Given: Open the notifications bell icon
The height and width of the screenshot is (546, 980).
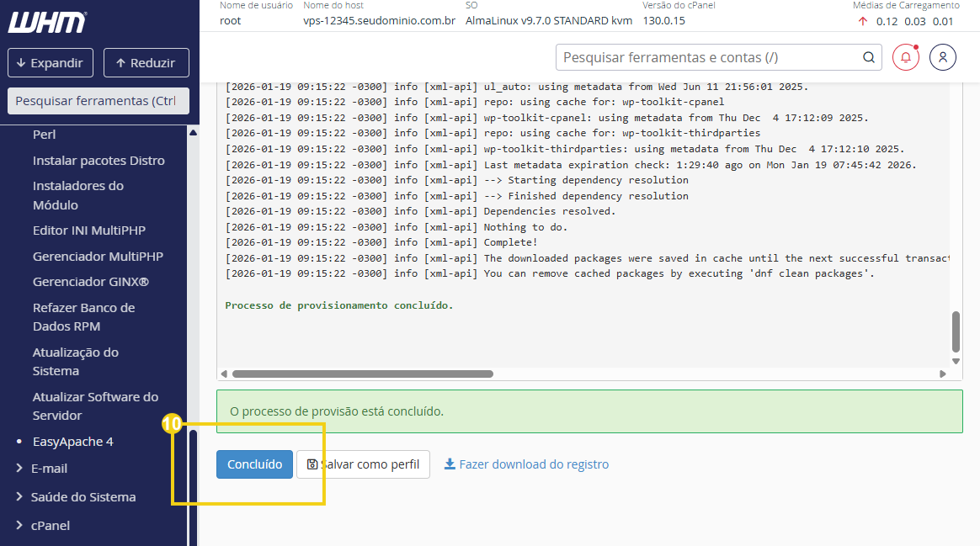Looking at the screenshot, I should tap(906, 57).
